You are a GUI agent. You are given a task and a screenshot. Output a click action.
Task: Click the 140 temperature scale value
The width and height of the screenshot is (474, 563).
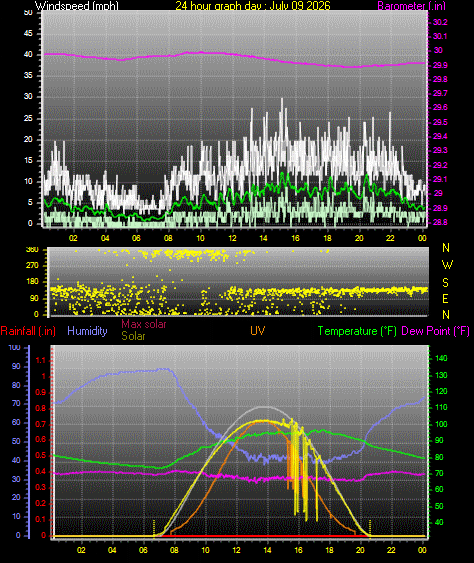coord(441,358)
